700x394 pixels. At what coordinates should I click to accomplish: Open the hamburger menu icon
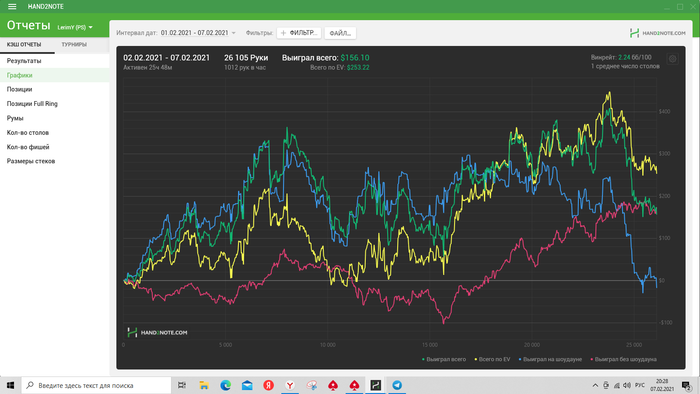tap(12, 7)
